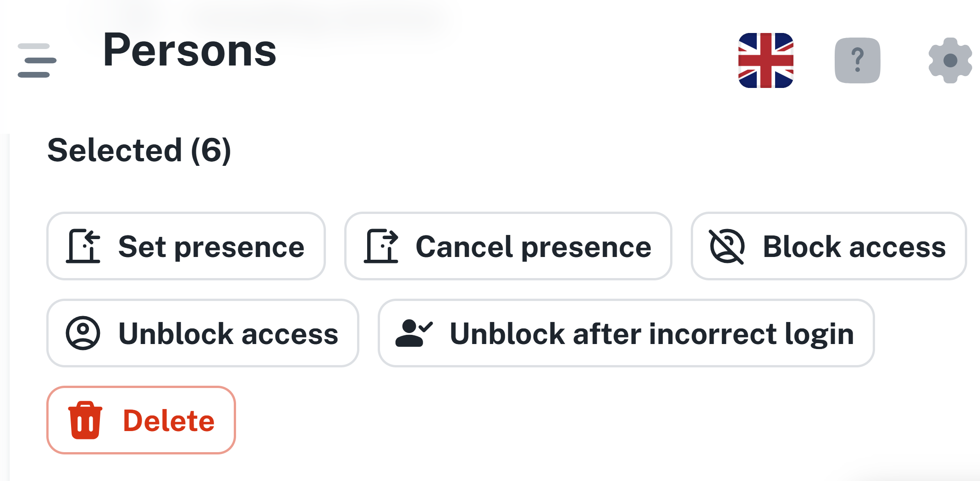
Task: Click the Persons page title
Action: click(189, 50)
